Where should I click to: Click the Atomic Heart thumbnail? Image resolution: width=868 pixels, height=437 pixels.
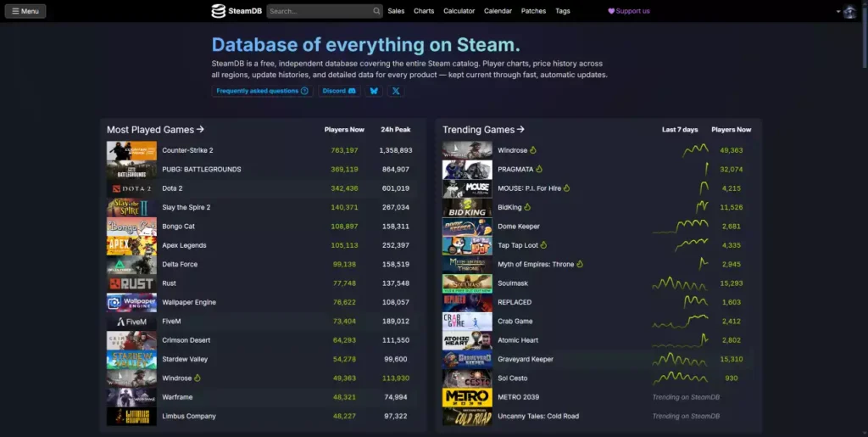pos(467,340)
